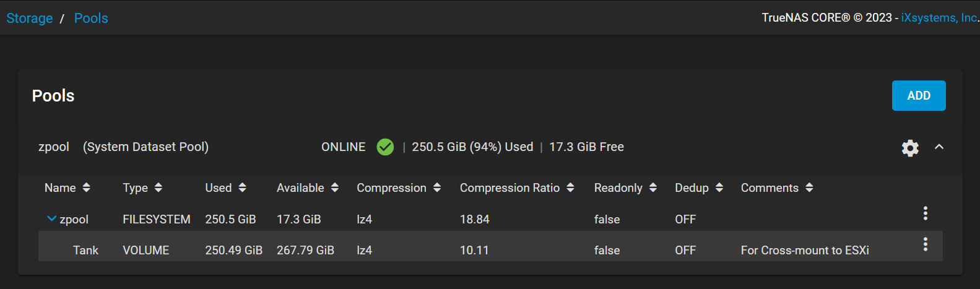The width and height of the screenshot is (980, 289).
Task: Sort by Compression Ratio column
Action: tap(516, 188)
